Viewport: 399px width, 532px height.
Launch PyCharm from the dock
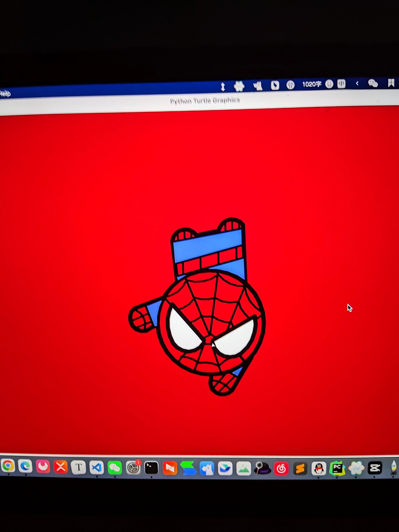[x=337, y=468]
